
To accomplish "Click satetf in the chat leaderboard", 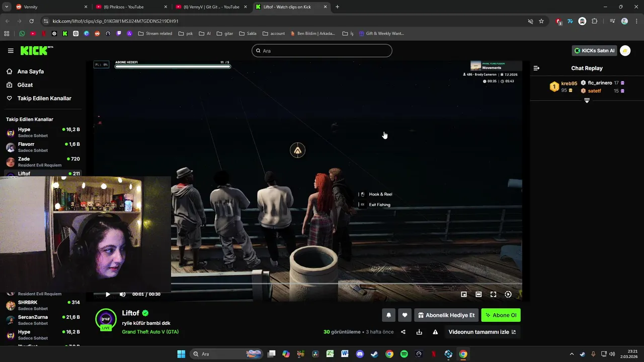I will pos(594,91).
